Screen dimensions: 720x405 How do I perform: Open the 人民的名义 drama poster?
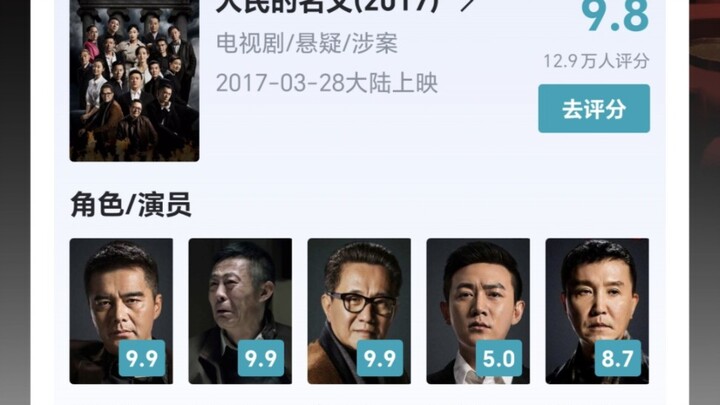[134, 79]
